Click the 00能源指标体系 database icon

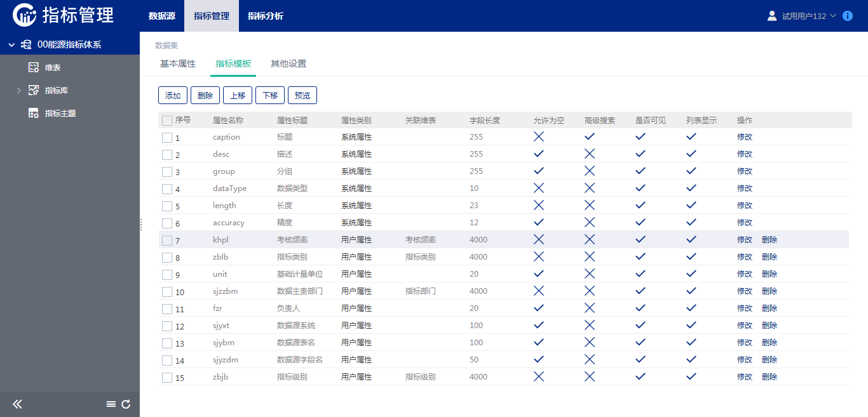tap(26, 44)
